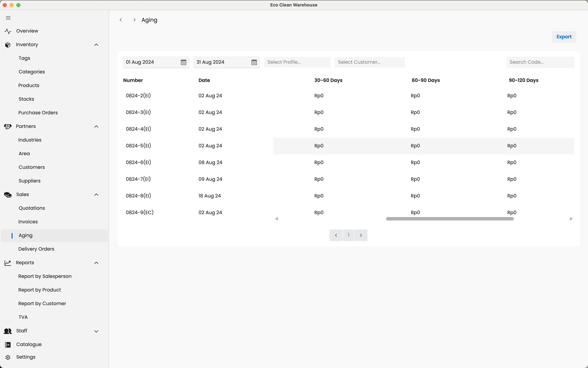Open the Stocks page

pos(26,99)
